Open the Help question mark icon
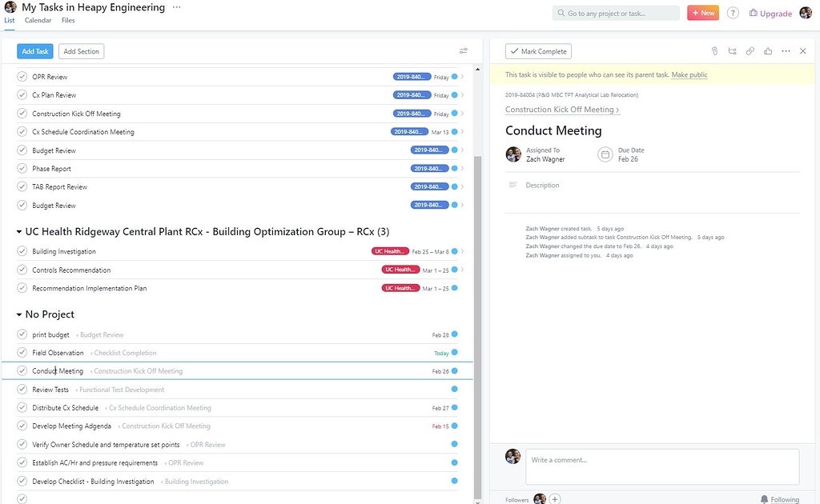Image resolution: width=820 pixels, height=504 pixels. pos(734,13)
